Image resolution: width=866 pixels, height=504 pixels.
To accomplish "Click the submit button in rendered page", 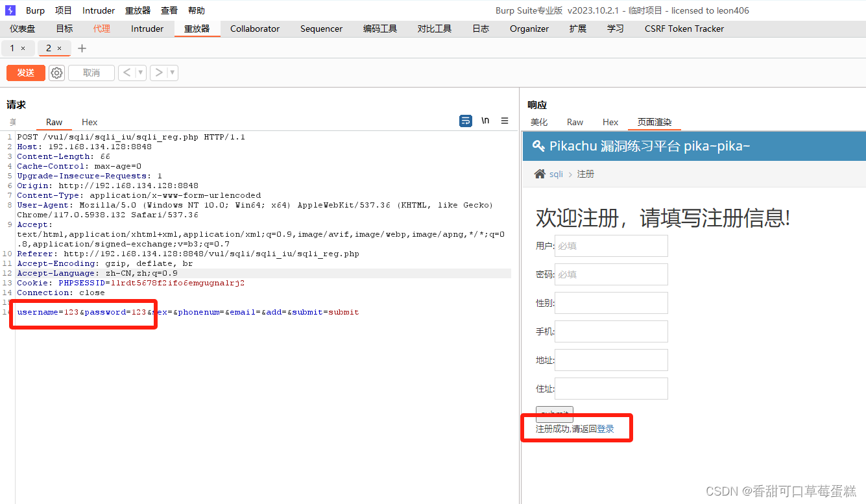I will tap(555, 414).
